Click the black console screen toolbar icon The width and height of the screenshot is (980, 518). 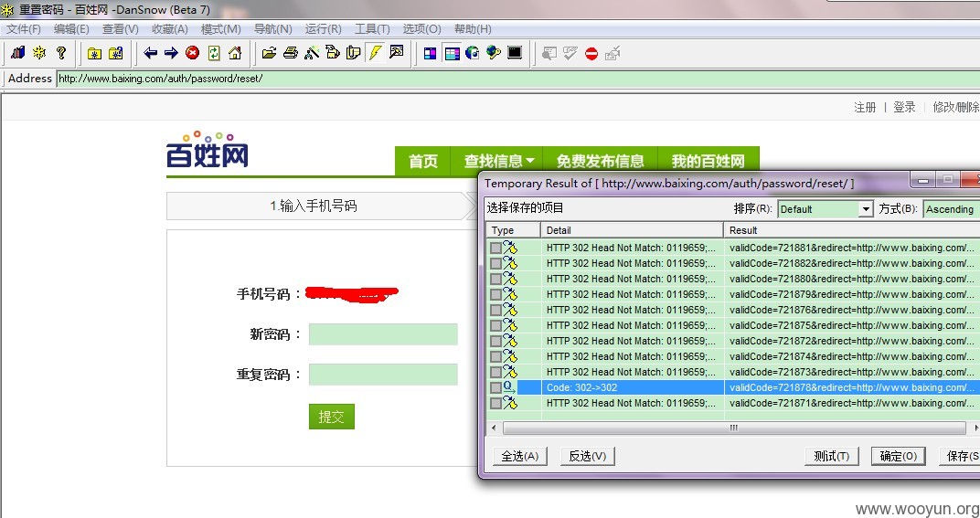[515, 53]
